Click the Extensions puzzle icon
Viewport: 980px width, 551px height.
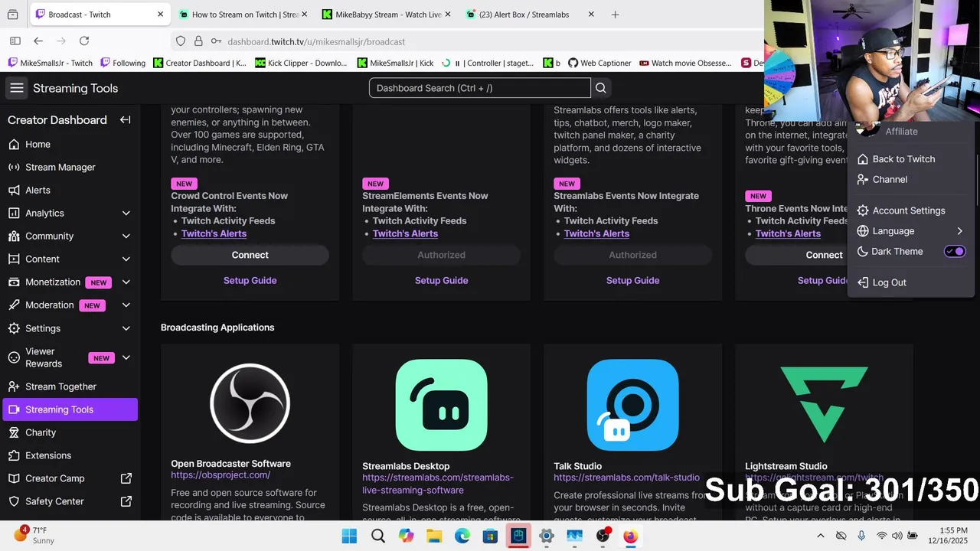(13, 455)
